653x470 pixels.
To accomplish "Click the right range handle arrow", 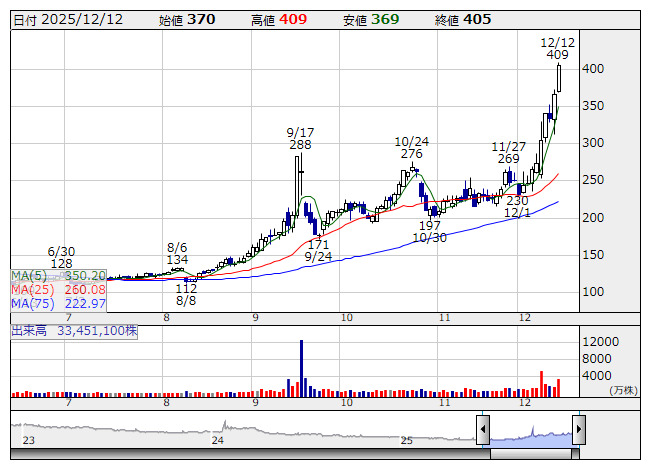I will (x=578, y=431).
